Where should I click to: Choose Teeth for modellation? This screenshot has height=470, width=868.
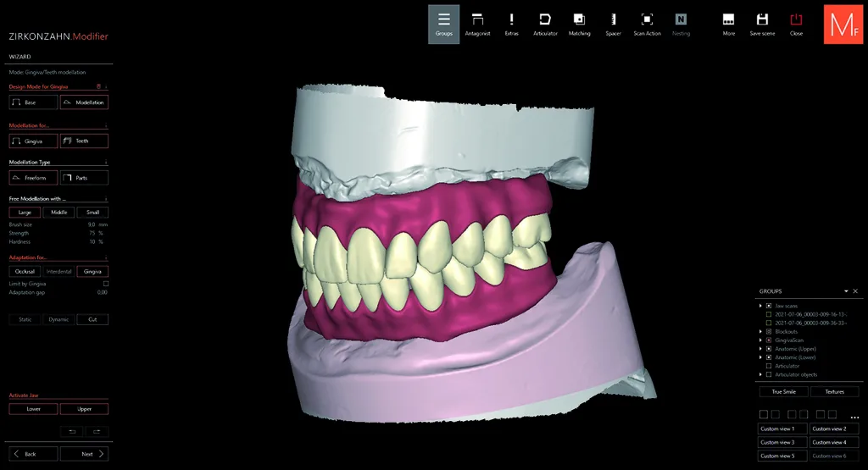click(x=84, y=141)
